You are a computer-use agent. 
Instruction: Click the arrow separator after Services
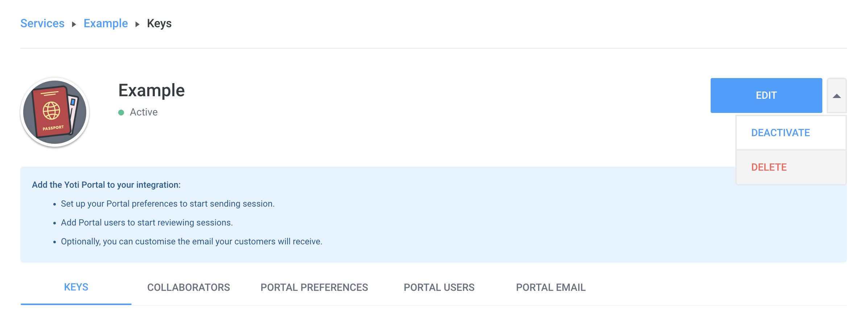click(x=74, y=24)
